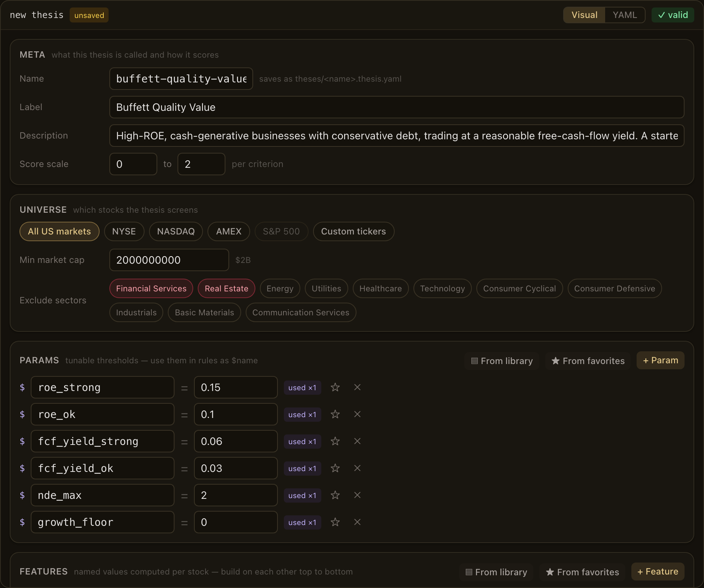Add a new Feature

coord(658,572)
